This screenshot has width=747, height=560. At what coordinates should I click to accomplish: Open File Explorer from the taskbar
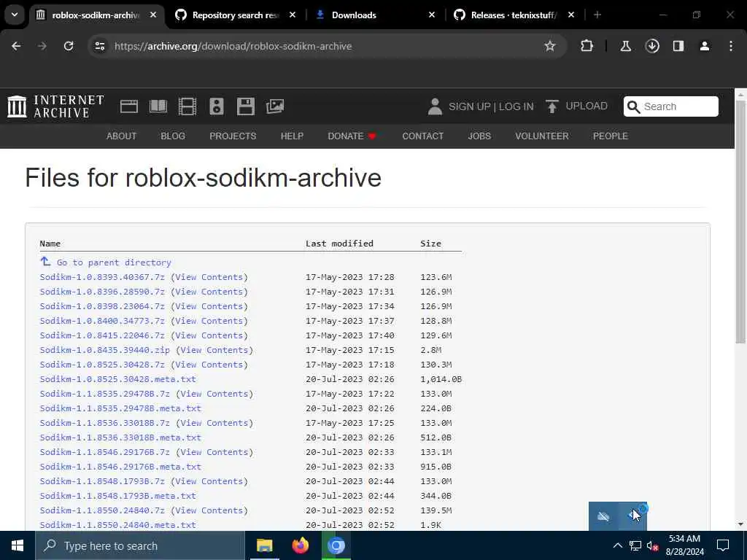point(264,545)
